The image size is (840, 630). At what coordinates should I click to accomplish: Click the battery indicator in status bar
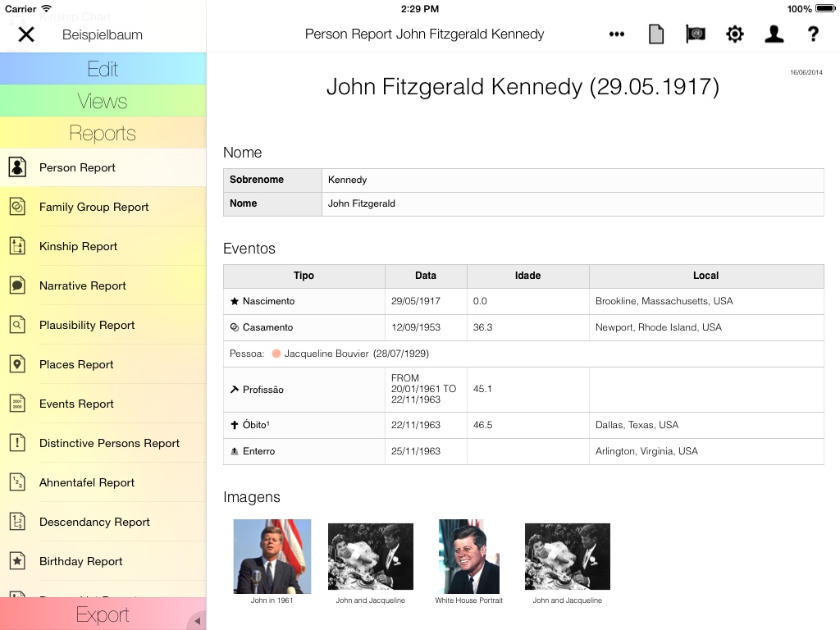pyautogui.click(x=825, y=8)
